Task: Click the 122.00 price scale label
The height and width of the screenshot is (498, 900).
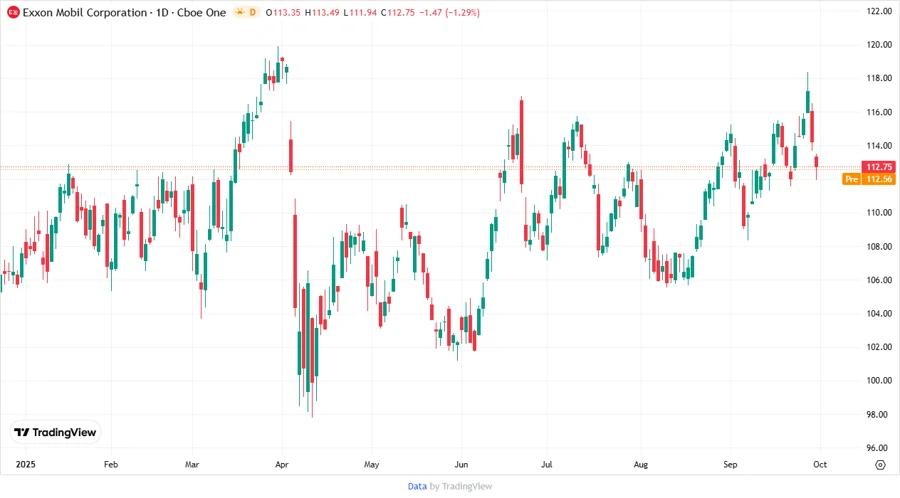Action: click(x=879, y=12)
